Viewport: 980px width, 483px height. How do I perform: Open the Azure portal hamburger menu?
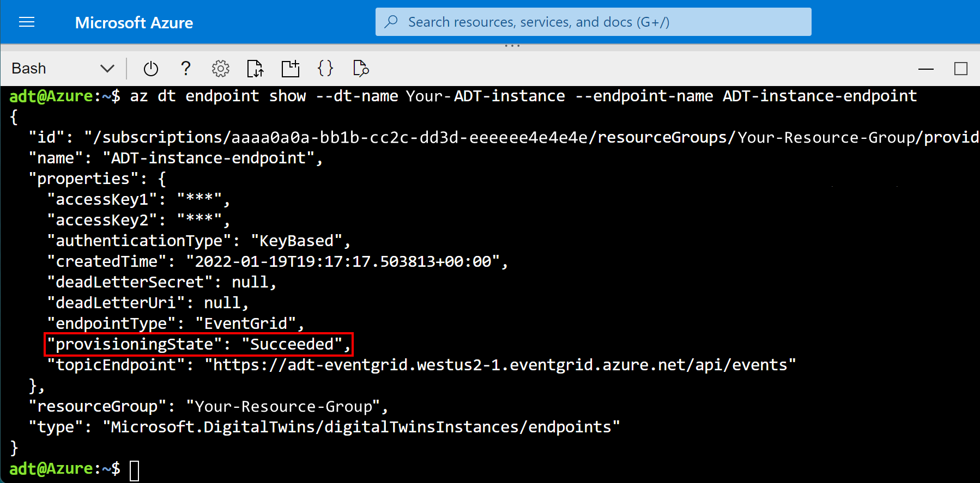27,22
